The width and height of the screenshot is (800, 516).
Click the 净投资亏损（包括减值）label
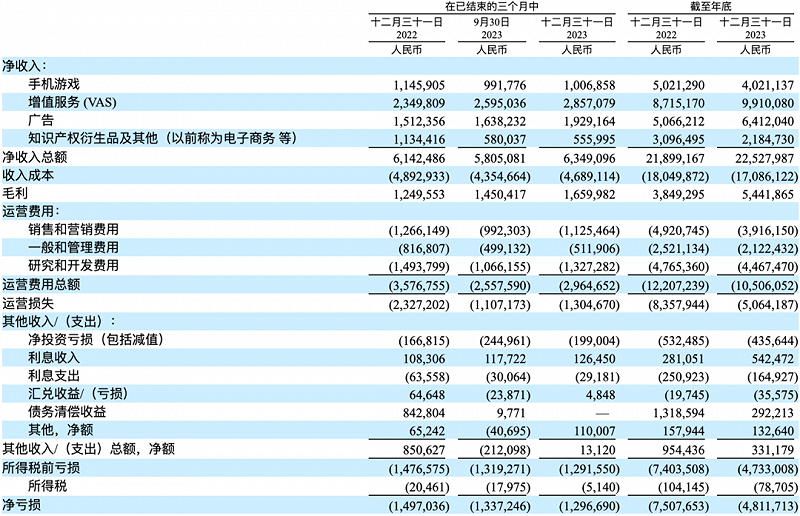point(96,339)
